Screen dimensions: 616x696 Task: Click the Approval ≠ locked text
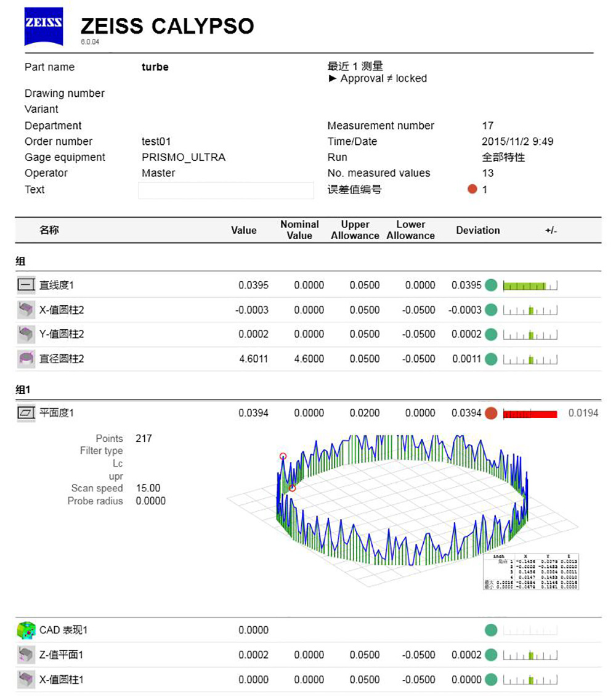(384, 78)
